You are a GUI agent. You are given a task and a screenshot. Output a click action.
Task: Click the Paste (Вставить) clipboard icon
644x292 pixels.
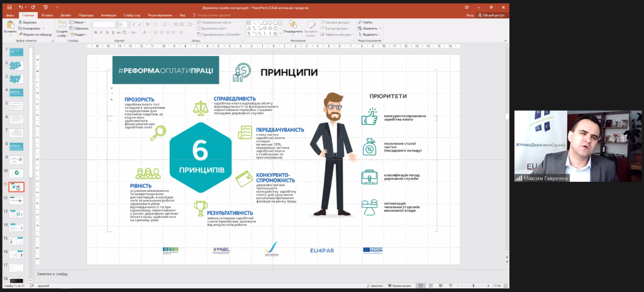click(x=10, y=25)
